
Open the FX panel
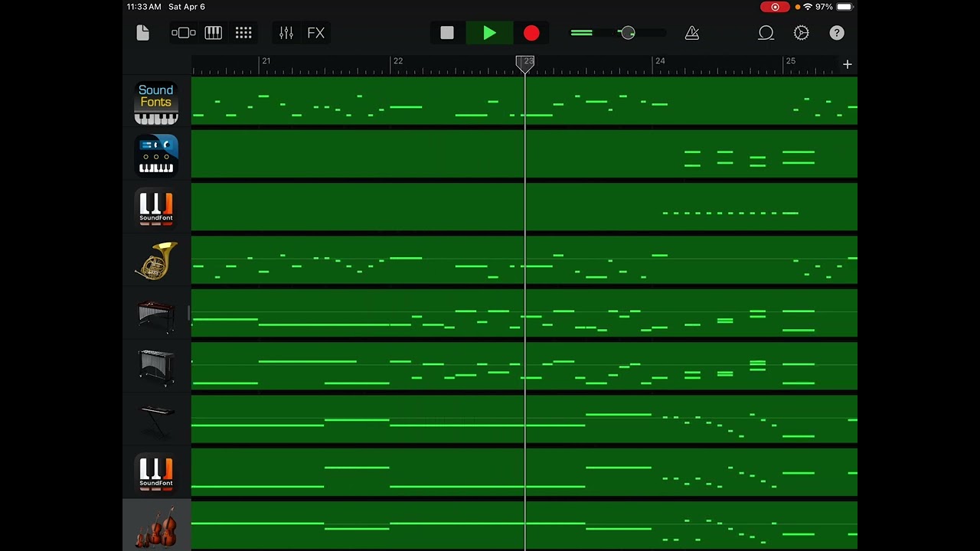click(315, 33)
